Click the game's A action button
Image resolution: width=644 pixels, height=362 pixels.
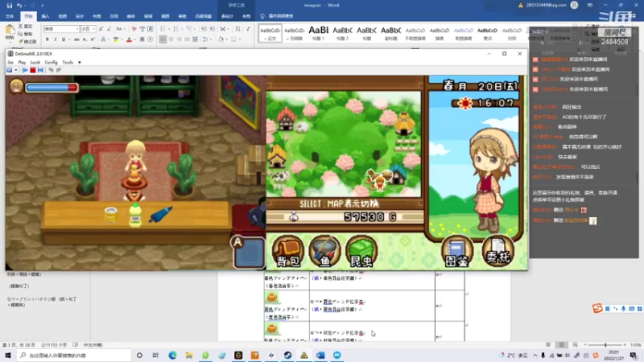point(248,252)
